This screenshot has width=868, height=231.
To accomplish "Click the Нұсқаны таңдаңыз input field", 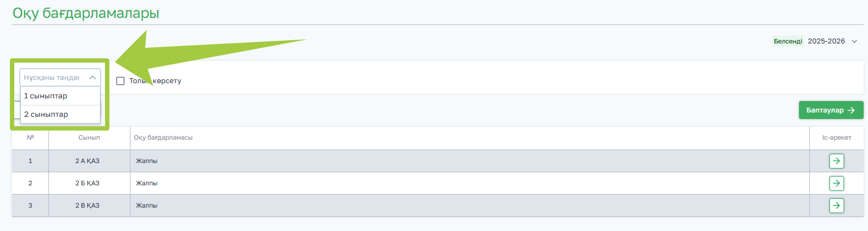I will [x=52, y=78].
